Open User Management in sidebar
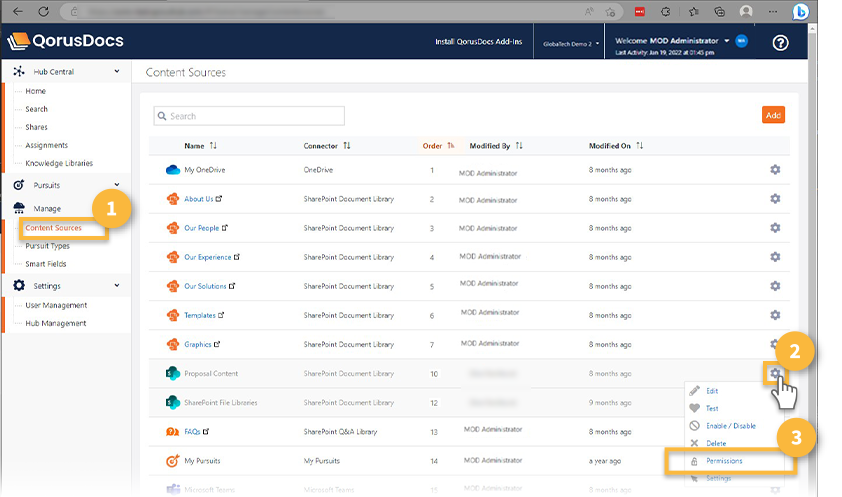 click(56, 305)
